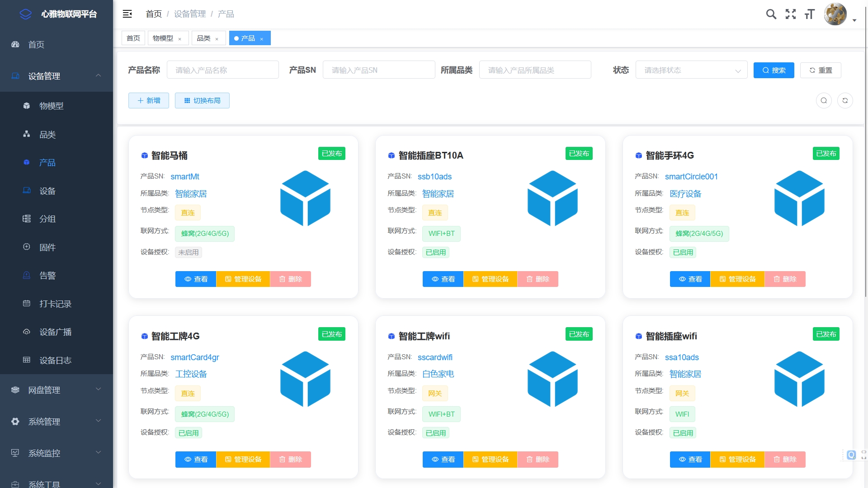Open the 状态 select dropdown
The width and height of the screenshot is (868, 488).
point(691,70)
